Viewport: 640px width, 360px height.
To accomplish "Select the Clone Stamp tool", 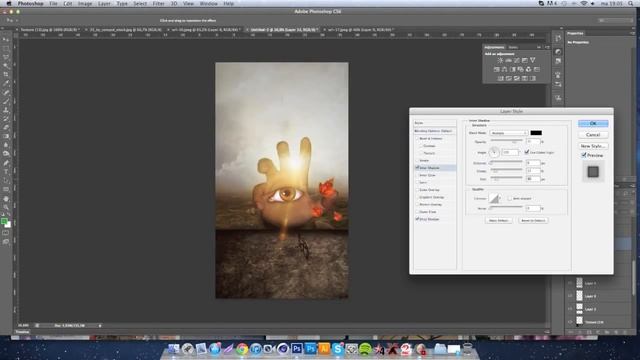I will coord(6,110).
